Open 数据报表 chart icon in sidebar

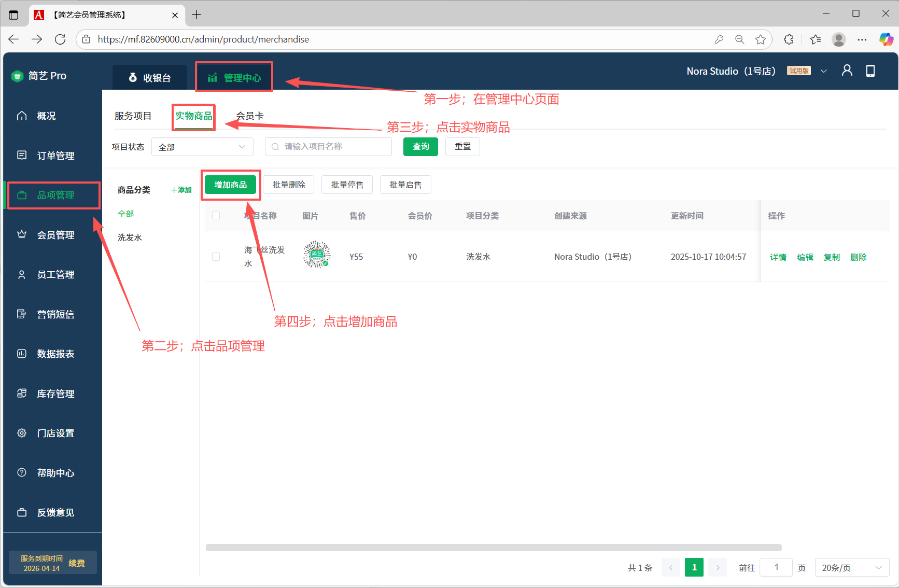[22, 354]
